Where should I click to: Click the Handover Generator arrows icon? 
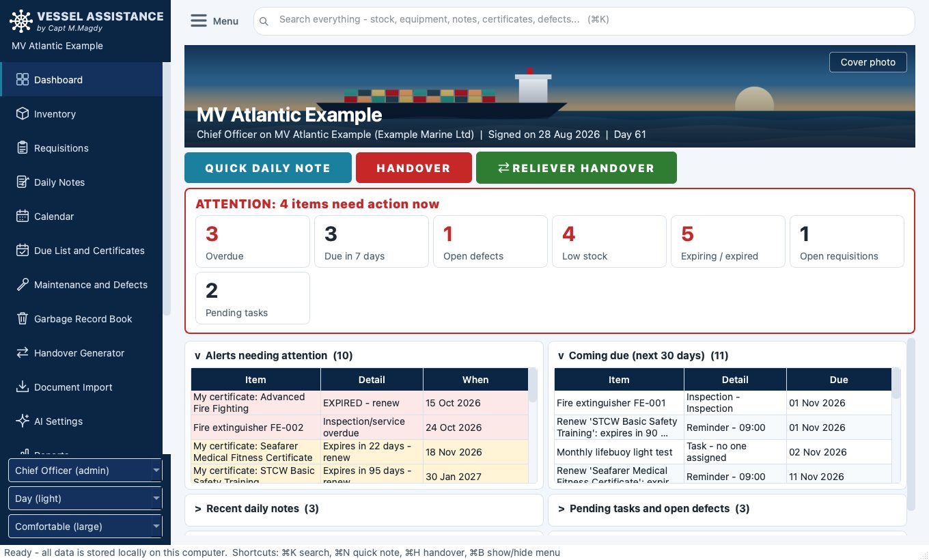(22, 352)
